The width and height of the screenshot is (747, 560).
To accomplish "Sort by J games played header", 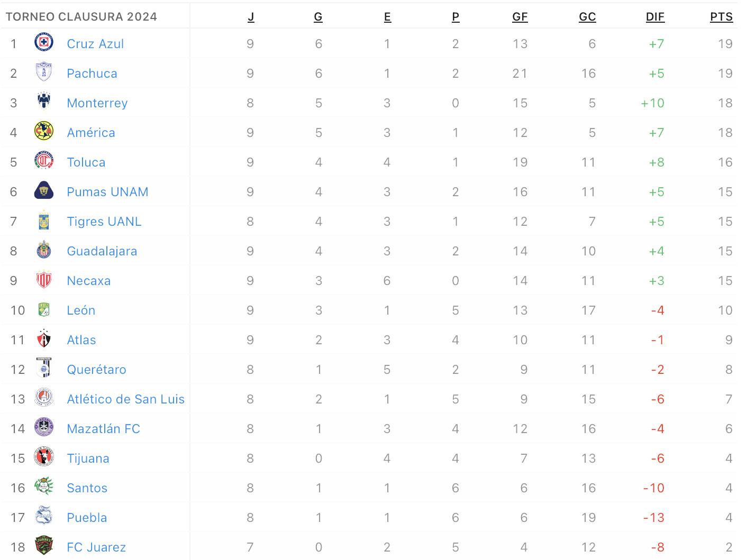I will 251,17.
